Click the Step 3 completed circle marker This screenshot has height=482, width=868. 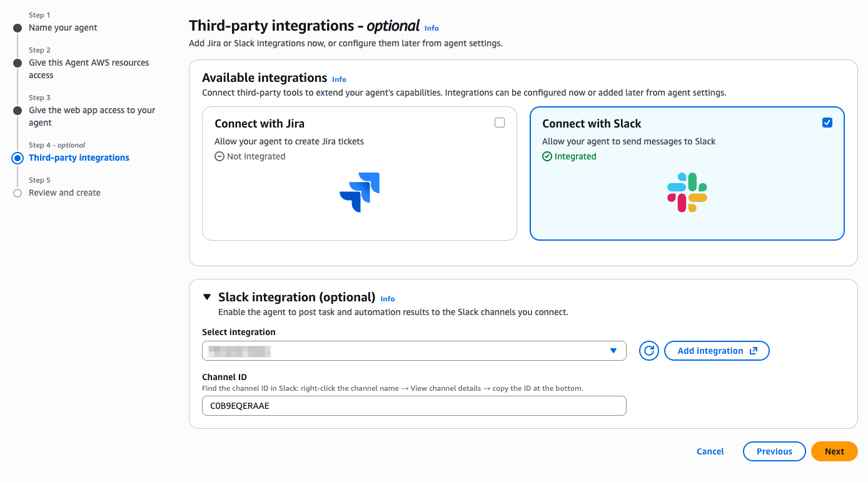pos(18,111)
